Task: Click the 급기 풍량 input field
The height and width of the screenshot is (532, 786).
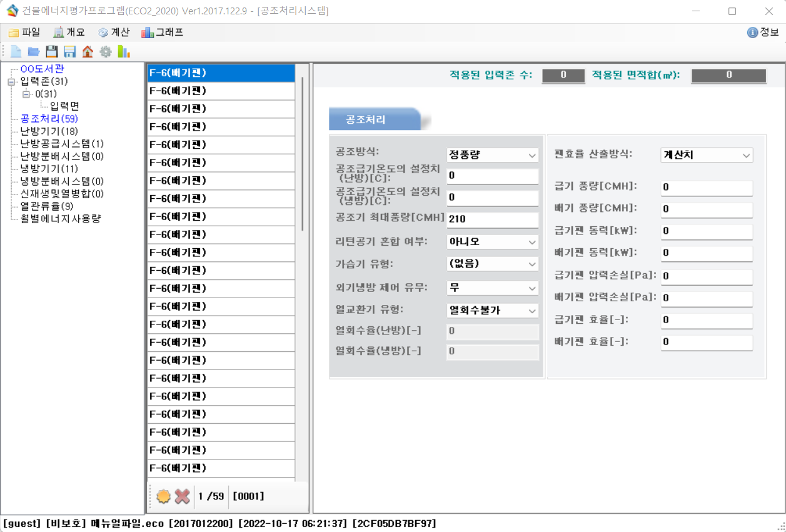Action: pos(706,187)
